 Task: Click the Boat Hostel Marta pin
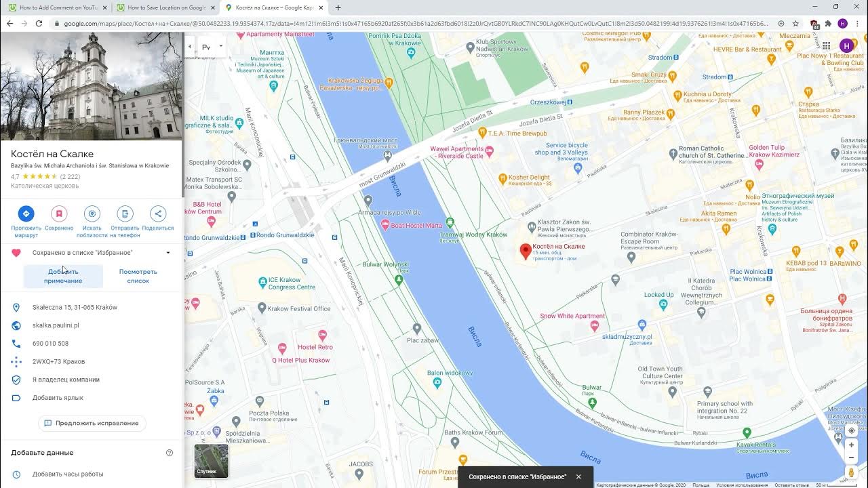385,224
